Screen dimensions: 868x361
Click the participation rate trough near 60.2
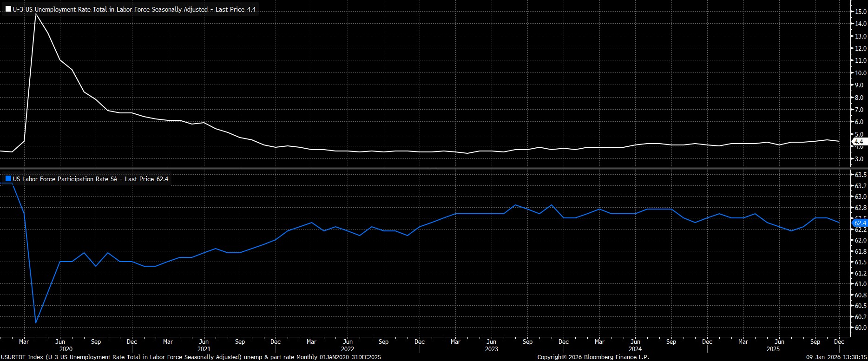click(36, 322)
